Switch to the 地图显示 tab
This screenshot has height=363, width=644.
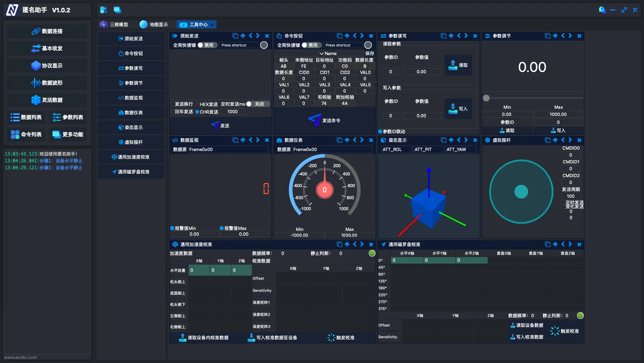(154, 24)
